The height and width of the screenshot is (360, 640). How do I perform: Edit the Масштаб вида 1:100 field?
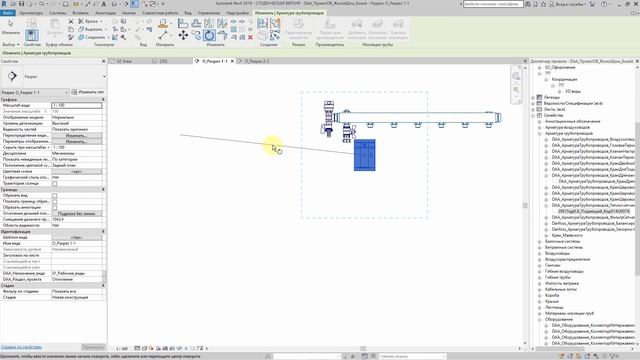76,105
